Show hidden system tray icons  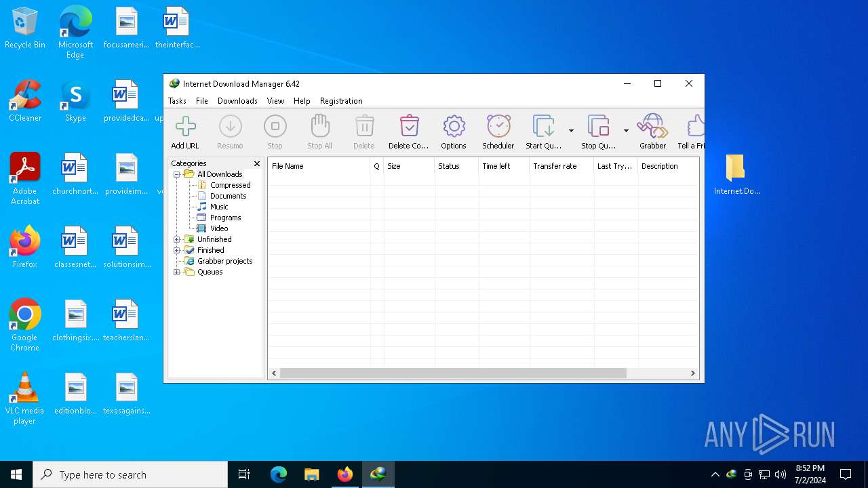coord(715,474)
